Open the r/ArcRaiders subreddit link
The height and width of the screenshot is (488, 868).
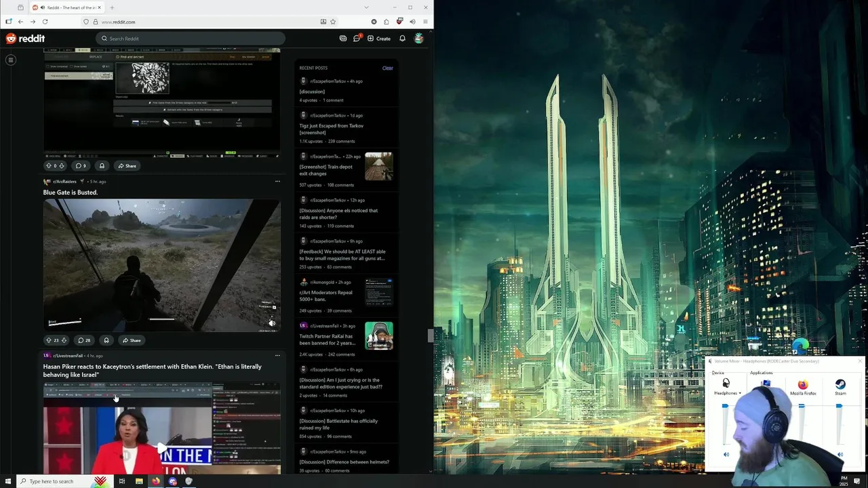(x=65, y=182)
